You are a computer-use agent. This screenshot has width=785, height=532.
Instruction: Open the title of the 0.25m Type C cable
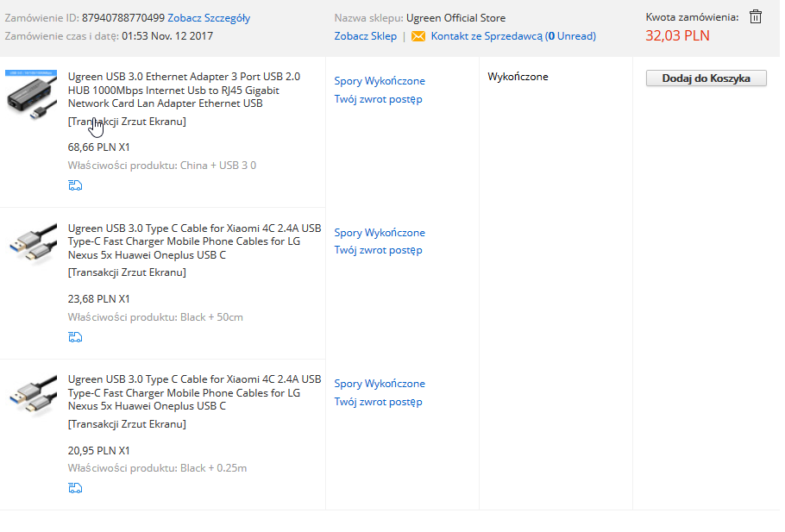pyautogui.click(x=194, y=392)
